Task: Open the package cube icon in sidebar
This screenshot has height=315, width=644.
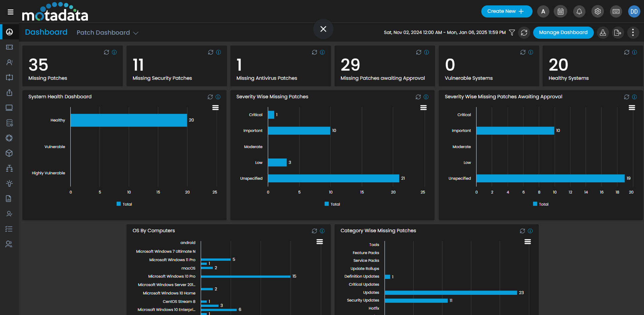Action: click(9, 153)
